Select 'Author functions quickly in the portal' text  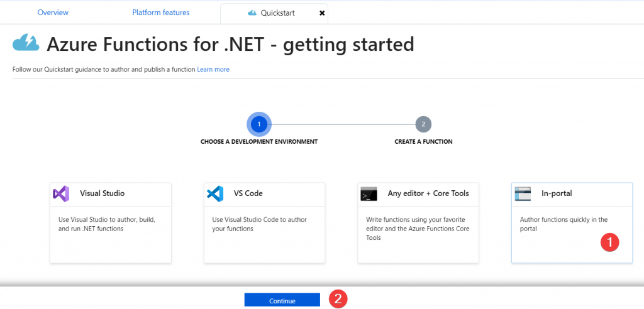564,224
